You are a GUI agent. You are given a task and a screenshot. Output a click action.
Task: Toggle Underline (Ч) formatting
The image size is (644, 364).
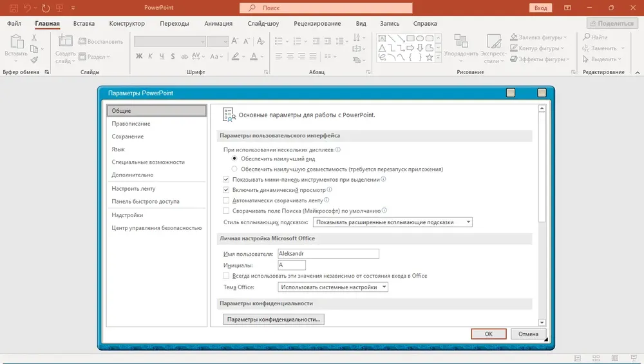[162, 56]
